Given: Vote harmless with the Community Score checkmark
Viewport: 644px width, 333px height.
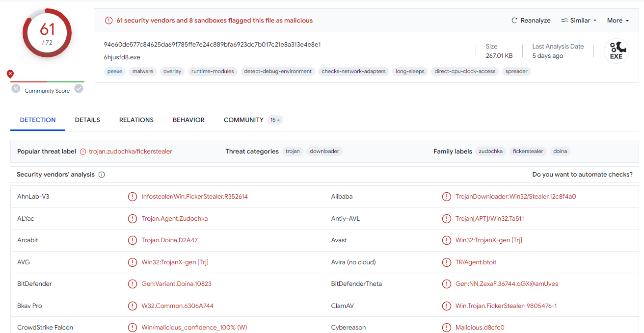Looking at the screenshot, I should tap(79, 89).
